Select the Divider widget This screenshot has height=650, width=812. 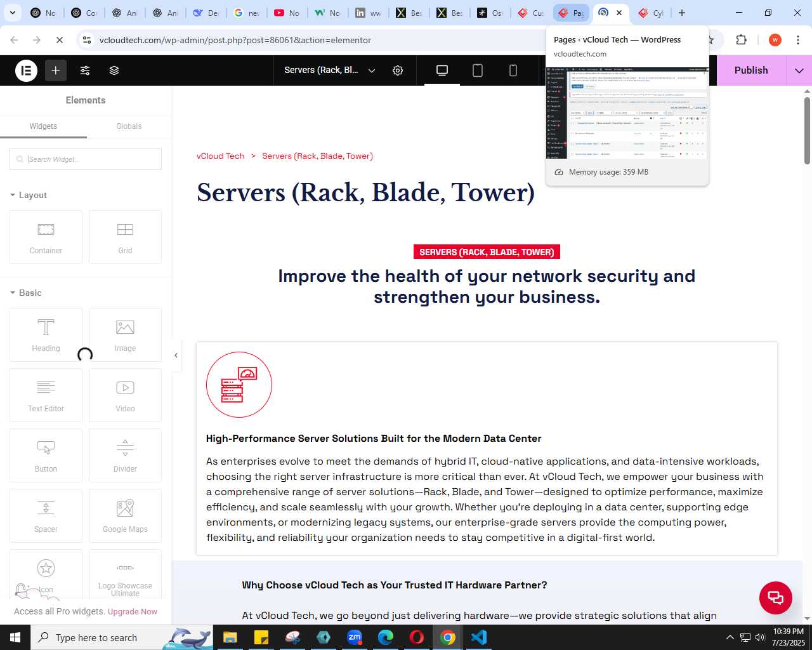click(125, 455)
